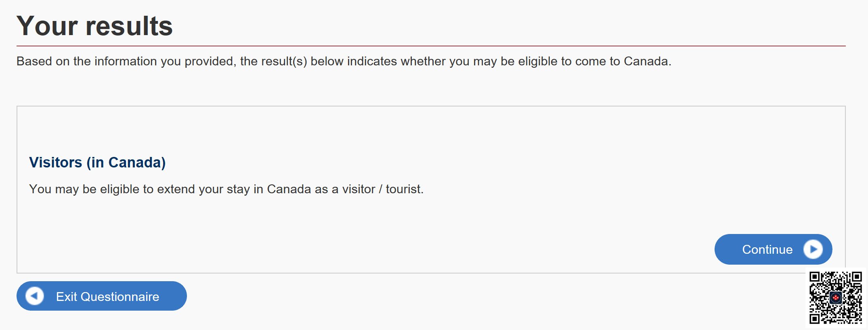Click the QR code's bottom-left finder square
Screen dimensions: 868x330
point(815,318)
